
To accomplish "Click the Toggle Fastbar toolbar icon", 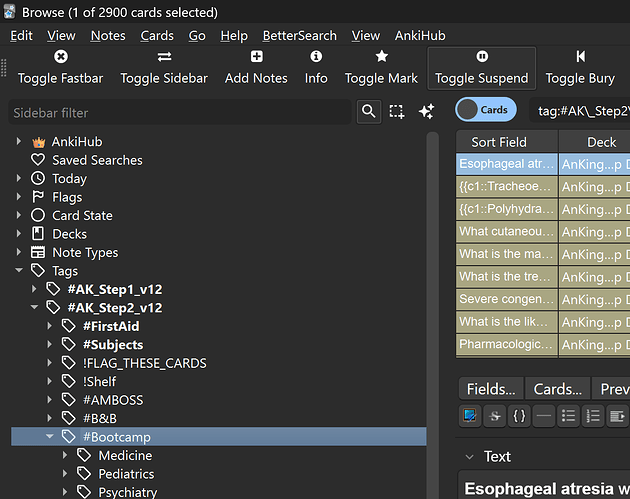I will pos(60,58).
